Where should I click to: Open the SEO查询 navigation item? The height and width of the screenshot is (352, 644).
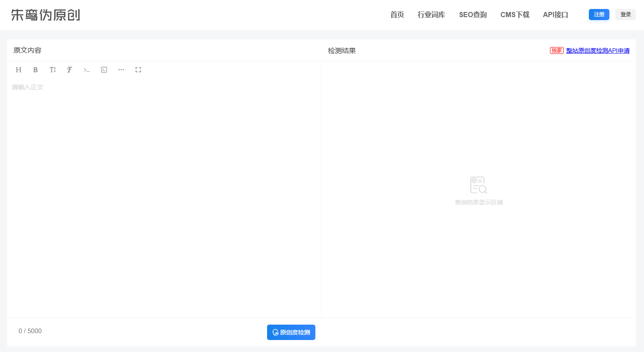tap(473, 15)
